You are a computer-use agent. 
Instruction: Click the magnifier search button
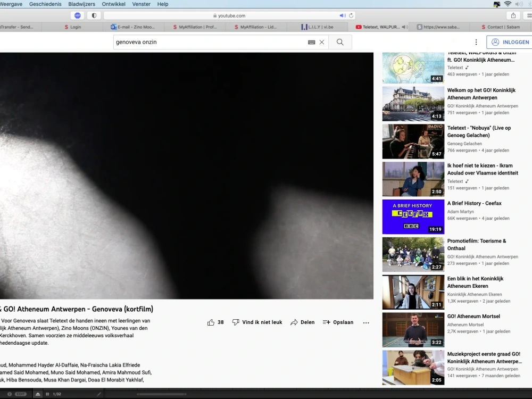[340, 42]
